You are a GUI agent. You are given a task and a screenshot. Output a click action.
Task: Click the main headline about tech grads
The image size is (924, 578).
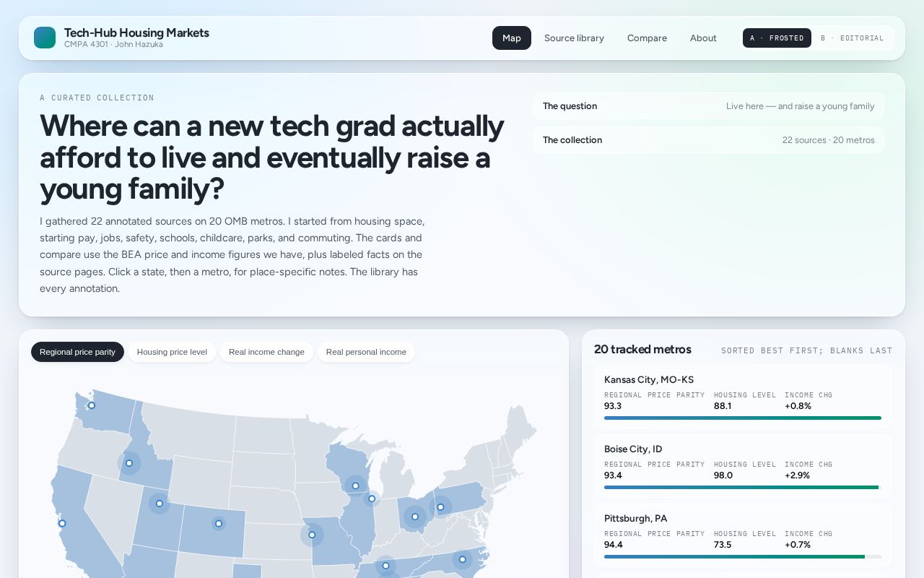tap(272, 158)
